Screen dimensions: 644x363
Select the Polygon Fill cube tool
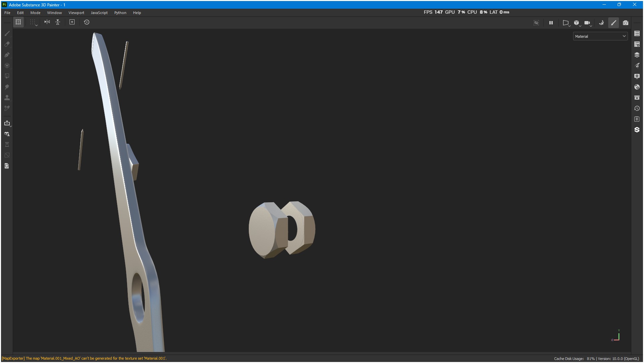[x=7, y=66]
